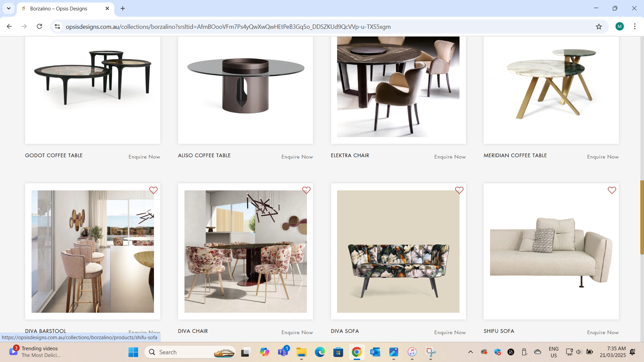This screenshot has height=362, width=644.
Task: Go back to previous page
Action: (x=9, y=26)
